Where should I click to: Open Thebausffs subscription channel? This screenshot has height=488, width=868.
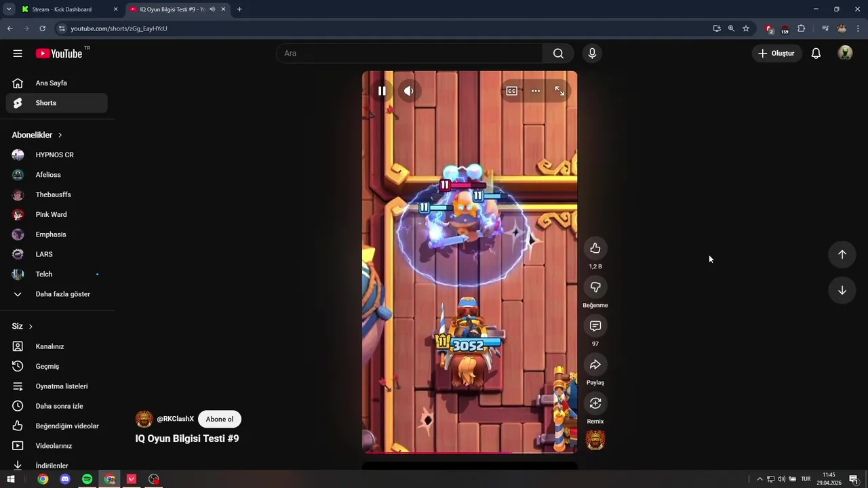click(57, 195)
